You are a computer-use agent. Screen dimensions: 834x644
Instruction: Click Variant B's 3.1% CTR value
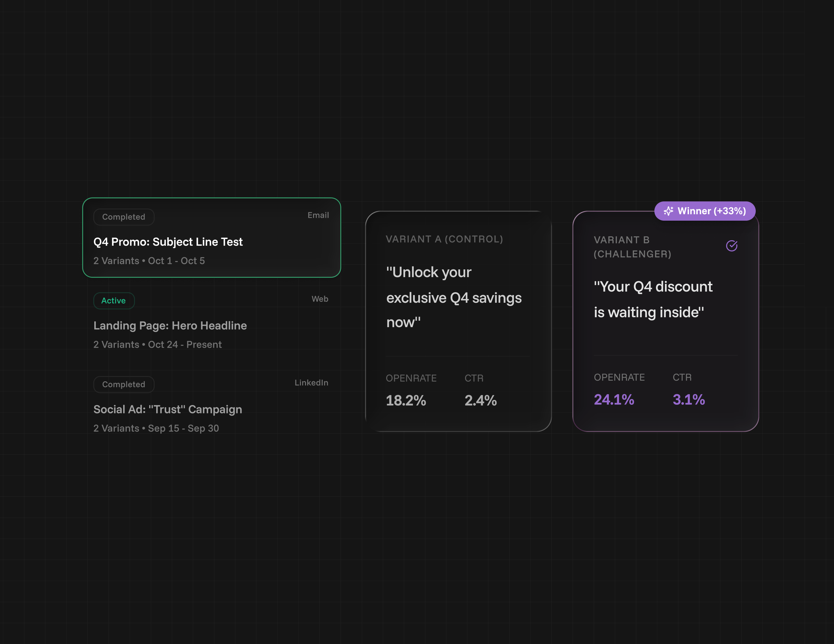[688, 400]
